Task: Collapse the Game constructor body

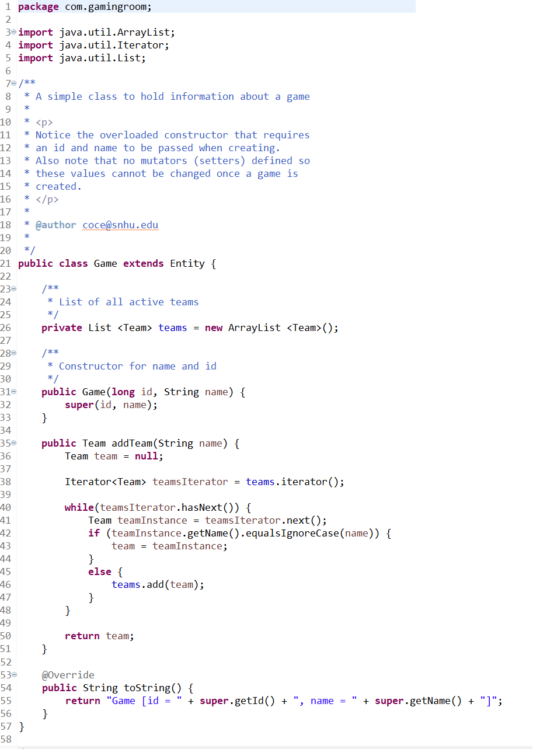Action: [x=12, y=392]
